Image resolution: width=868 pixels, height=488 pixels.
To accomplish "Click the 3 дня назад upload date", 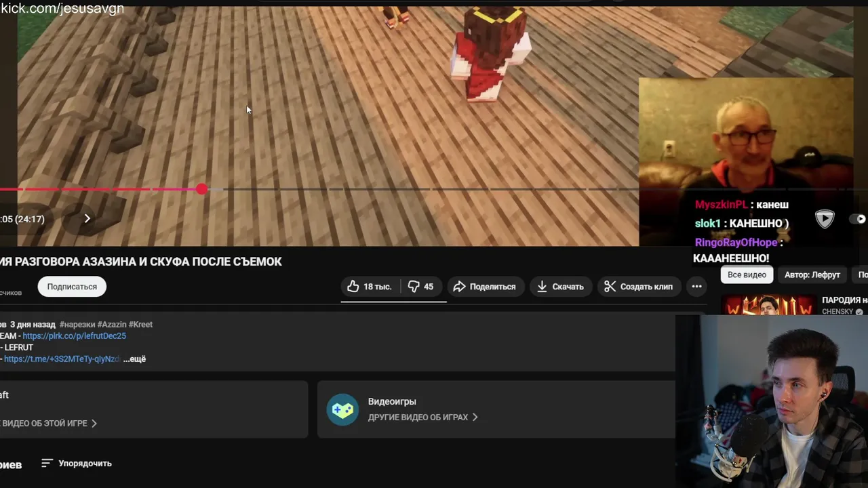I will 33,325.
